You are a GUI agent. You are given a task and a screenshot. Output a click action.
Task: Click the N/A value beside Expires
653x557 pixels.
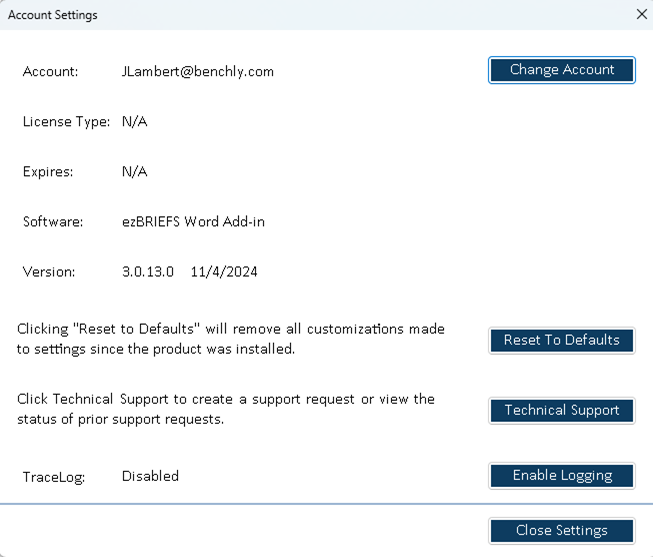[x=135, y=172]
